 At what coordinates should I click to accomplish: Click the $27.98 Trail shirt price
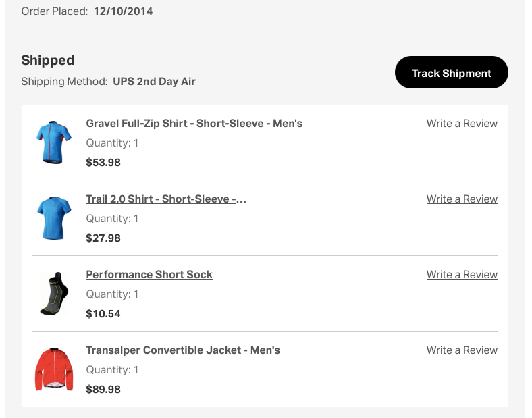tap(103, 238)
